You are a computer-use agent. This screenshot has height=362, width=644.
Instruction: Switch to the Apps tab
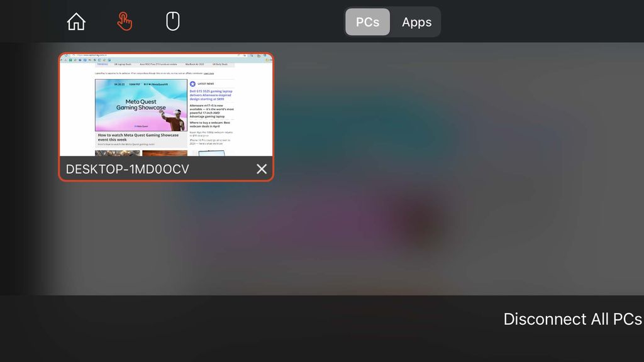click(x=416, y=21)
